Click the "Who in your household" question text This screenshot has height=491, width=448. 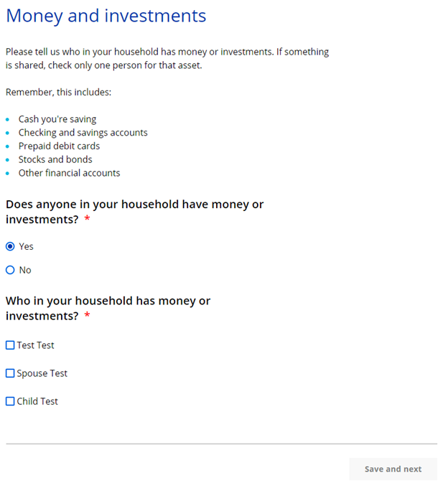coord(108,301)
